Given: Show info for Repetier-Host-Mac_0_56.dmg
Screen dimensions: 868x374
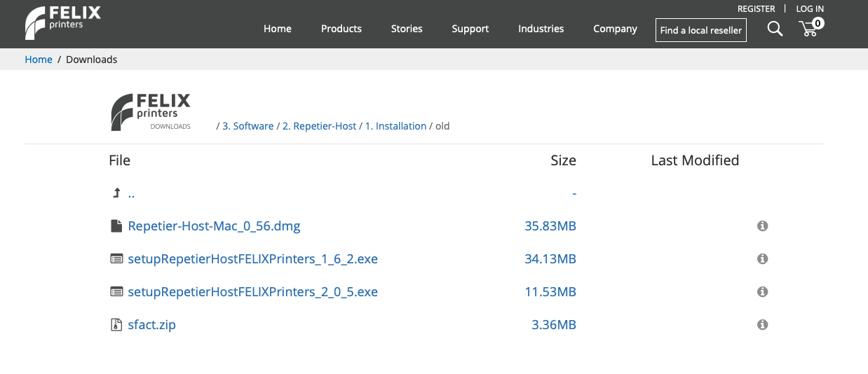Looking at the screenshot, I should [762, 226].
